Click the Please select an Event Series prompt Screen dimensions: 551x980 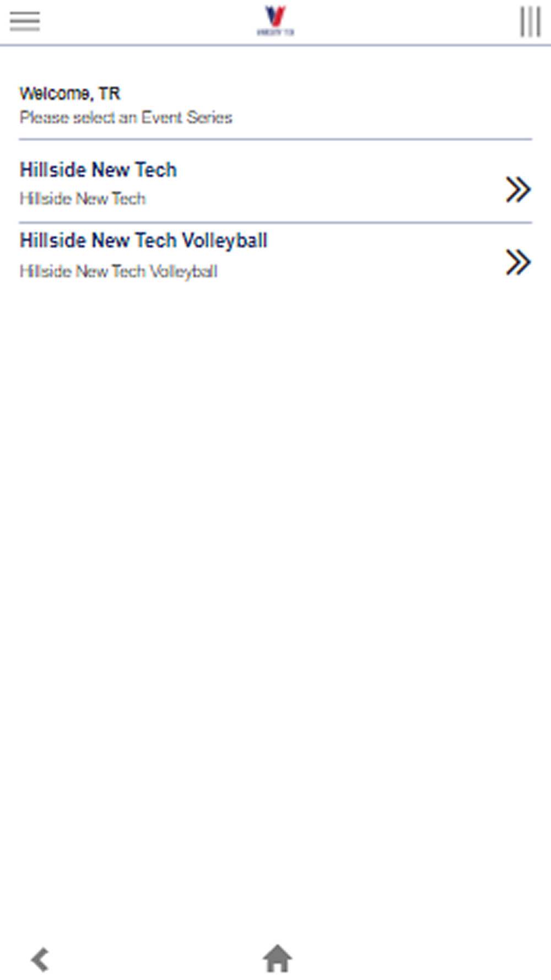[126, 117]
